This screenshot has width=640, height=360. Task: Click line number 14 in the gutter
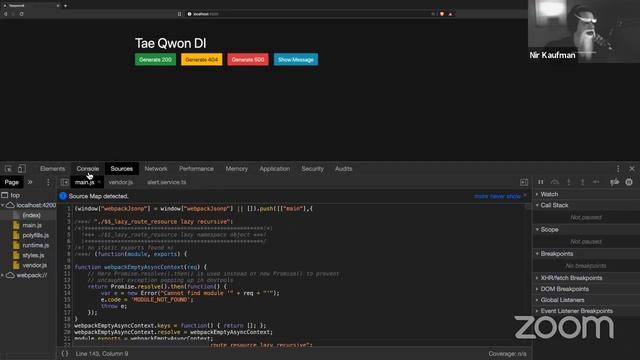(x=68, y=293)
